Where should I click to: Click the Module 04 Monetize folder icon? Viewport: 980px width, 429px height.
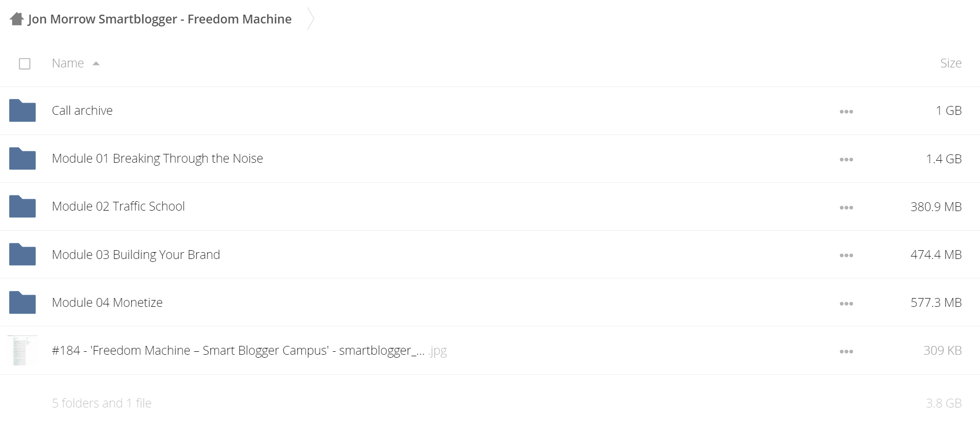(22, 302)
